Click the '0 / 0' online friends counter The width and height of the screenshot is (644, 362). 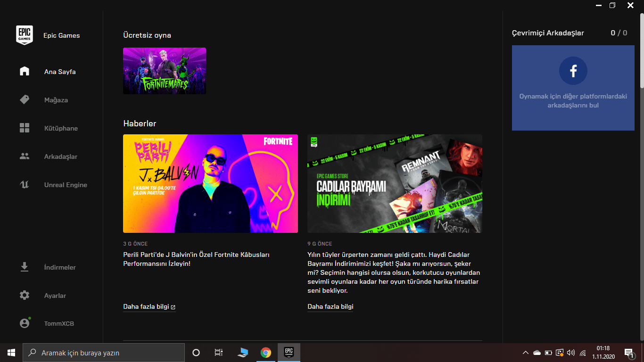619,33
